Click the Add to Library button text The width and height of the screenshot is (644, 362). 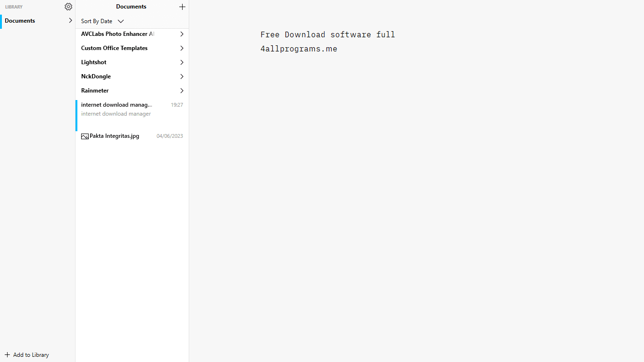(x=31, y=355)
